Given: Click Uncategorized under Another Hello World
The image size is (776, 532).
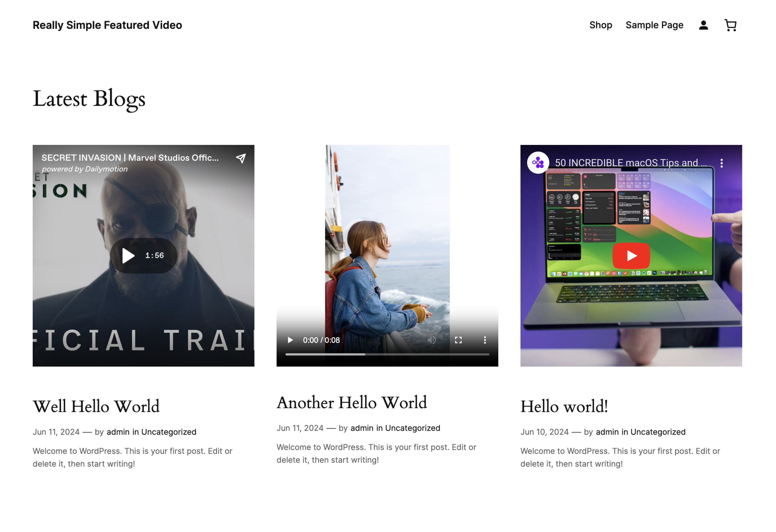Looking at the screenshot, I should pyautogui.click(x=413, y=428).
